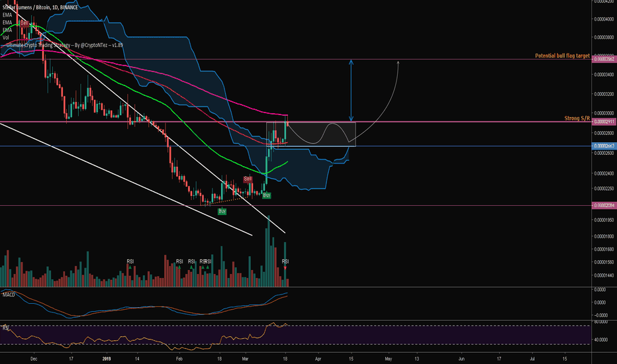
Task: Click the Stellar Lumens / Bitcoin chart title
Action: click(x=40, y=7)
